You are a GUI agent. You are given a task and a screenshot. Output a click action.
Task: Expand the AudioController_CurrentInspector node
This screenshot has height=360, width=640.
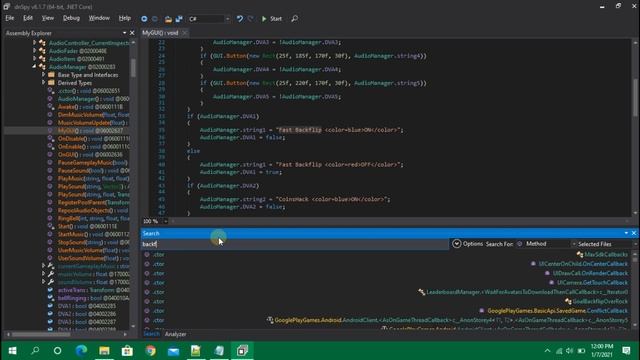click(x=35, y=42)
